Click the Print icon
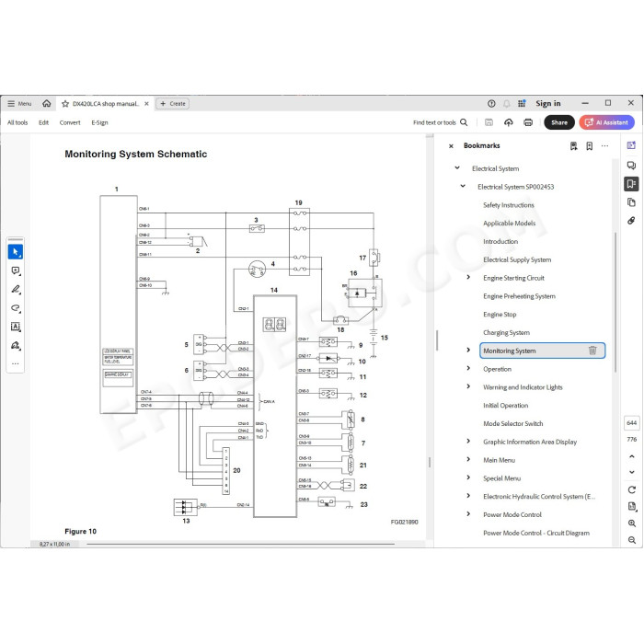 click(x=528, y=122)
